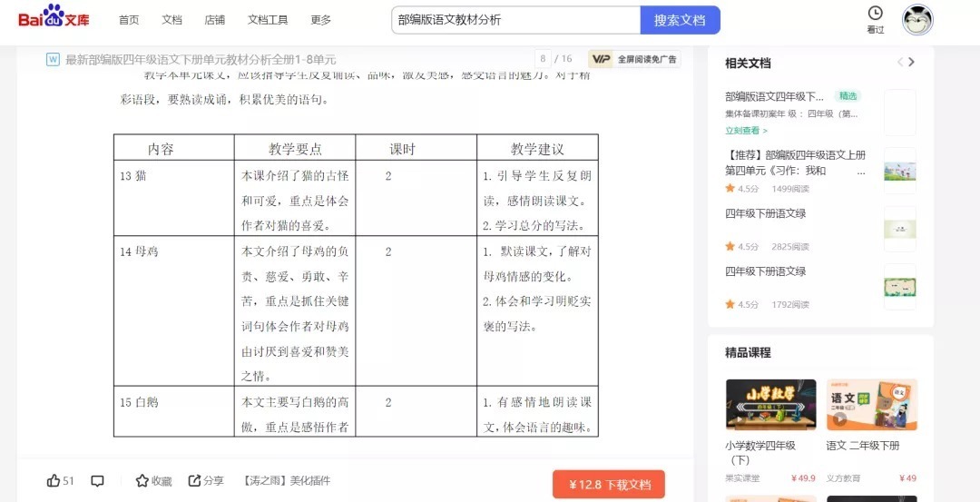Open 店铺 navigation item
980x502 pixels.
214,20
